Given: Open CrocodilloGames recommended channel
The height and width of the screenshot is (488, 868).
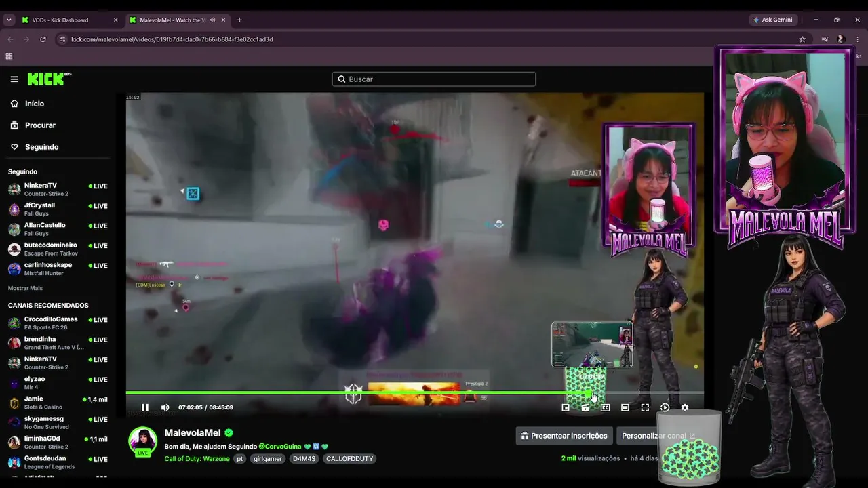Looking at the screenshot, I should pyautogui.click(x=58, y=323).
